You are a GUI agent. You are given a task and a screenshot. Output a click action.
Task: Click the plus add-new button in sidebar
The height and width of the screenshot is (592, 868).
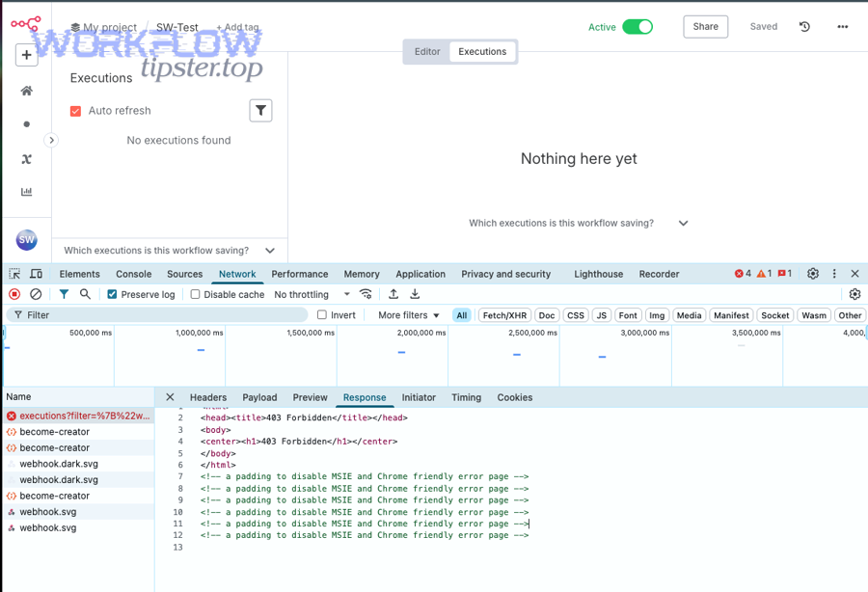(x=26, y=55)
